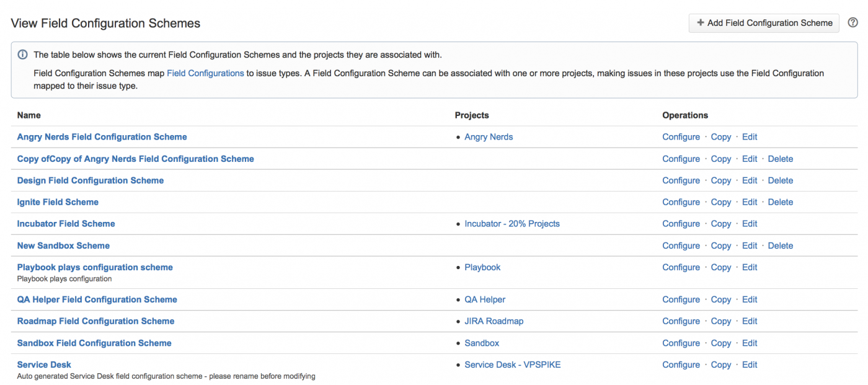Open the JIRA Roadmap project link
The image size is (868, 385).
click(x=494, y=321)
